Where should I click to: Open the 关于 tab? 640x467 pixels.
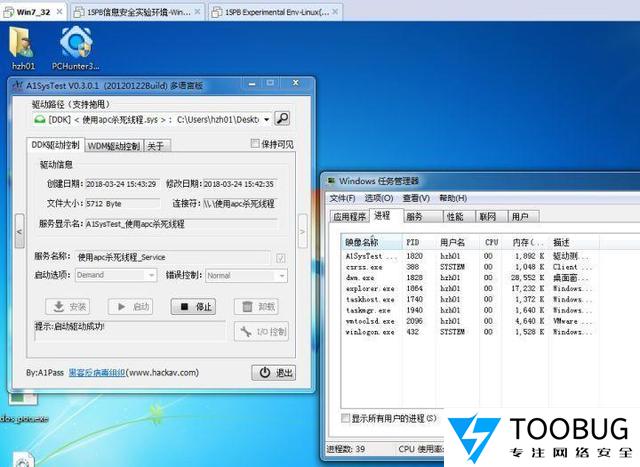pos(157,146)
